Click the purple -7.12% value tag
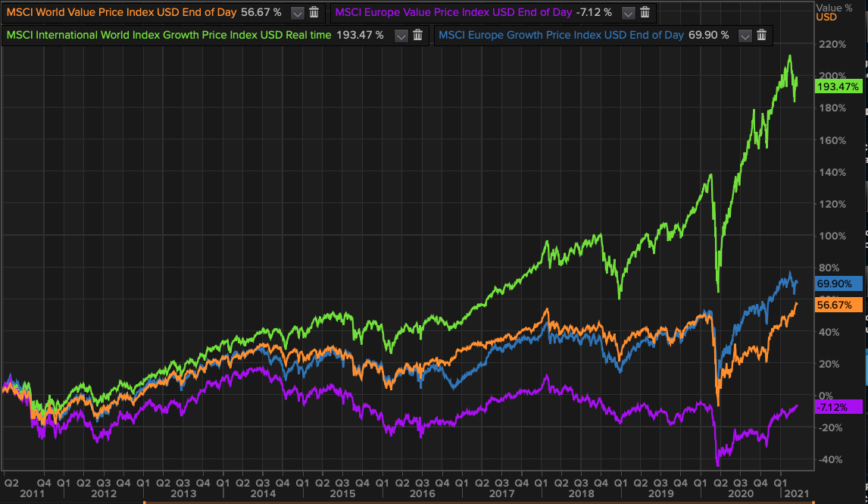Image resolution: width=868 pixels, height=504 pixels. [x=838, y=407]
